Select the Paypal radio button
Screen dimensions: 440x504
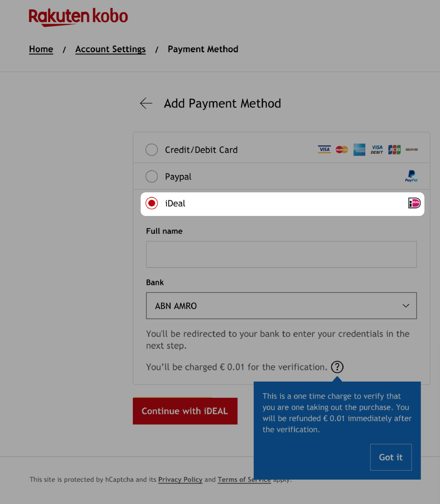click(152, 176)
